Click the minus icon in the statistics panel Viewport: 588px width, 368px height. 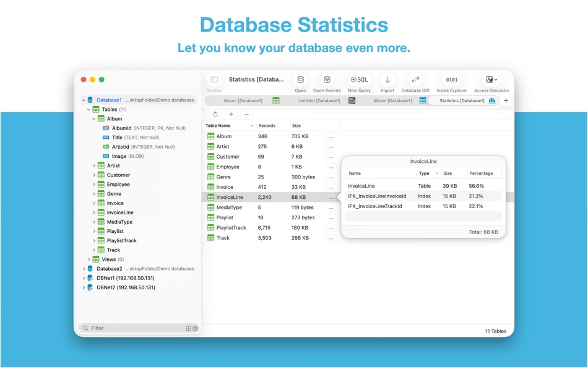click(246, 114)
